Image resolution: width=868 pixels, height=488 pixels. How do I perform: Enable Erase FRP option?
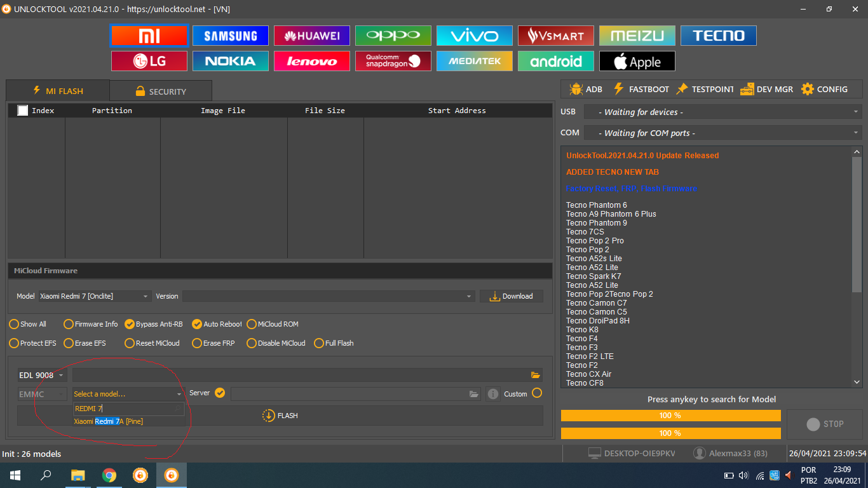coord(214,343)
